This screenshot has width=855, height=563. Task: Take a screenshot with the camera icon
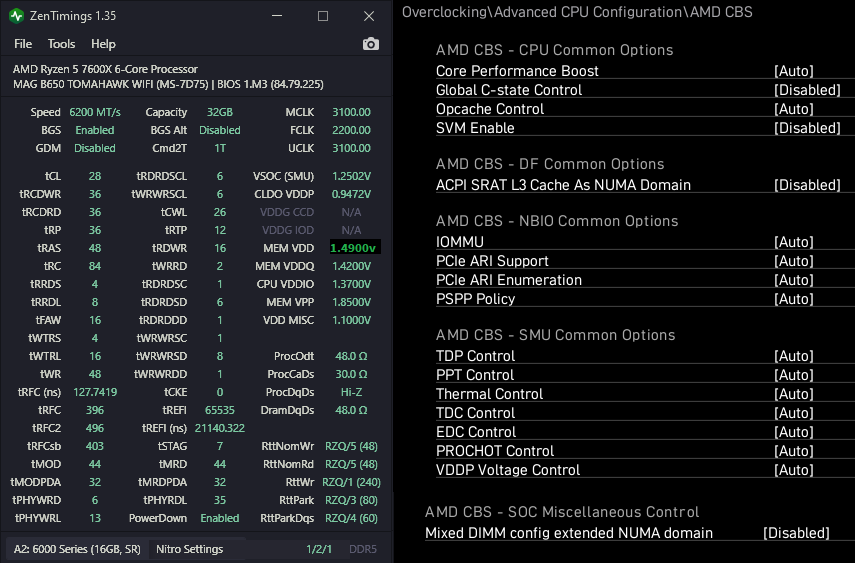(x=371, y=44)
